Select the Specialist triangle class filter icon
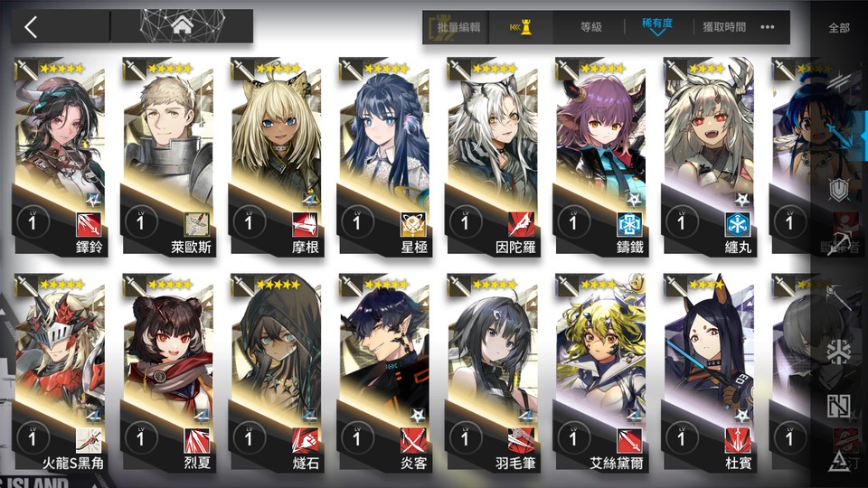868x488 pixels. (x=839, y=460)
